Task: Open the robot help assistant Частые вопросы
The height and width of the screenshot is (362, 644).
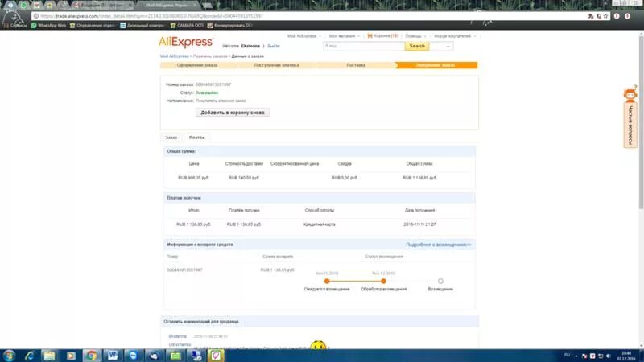Action: tap(630, 117)
